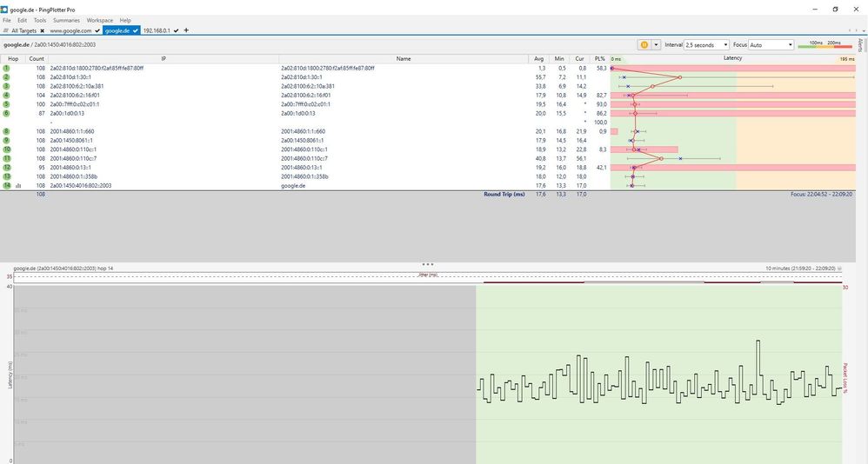Screen dimensions: 868x464
Task: Open the dropdown arrow beside the pause button
Action: coord(656,45)
